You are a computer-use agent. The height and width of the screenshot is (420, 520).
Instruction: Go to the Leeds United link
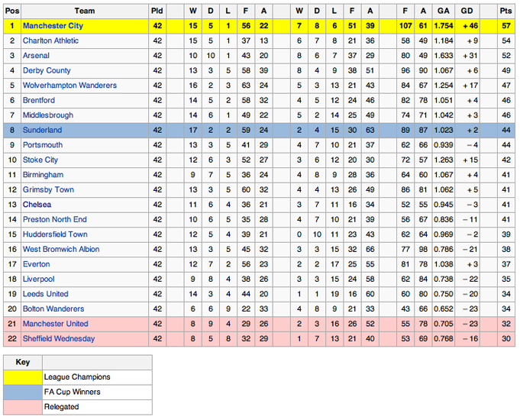pyautogui.click(x=46, y=294)
